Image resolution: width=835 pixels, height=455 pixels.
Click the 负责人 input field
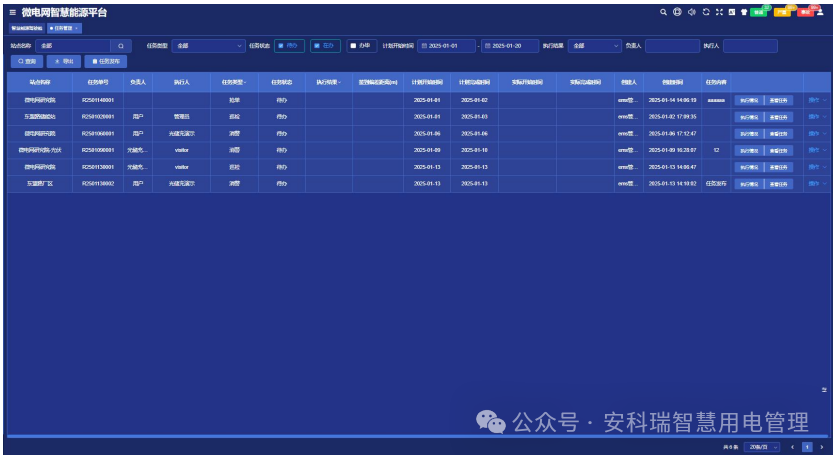(672, 46)
